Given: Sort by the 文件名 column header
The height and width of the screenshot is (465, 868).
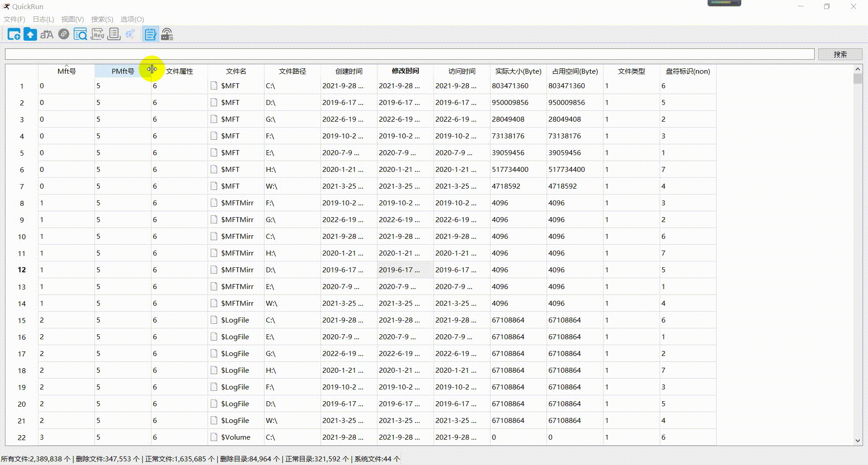Looking at the screenshot, I should pos(236,71).
